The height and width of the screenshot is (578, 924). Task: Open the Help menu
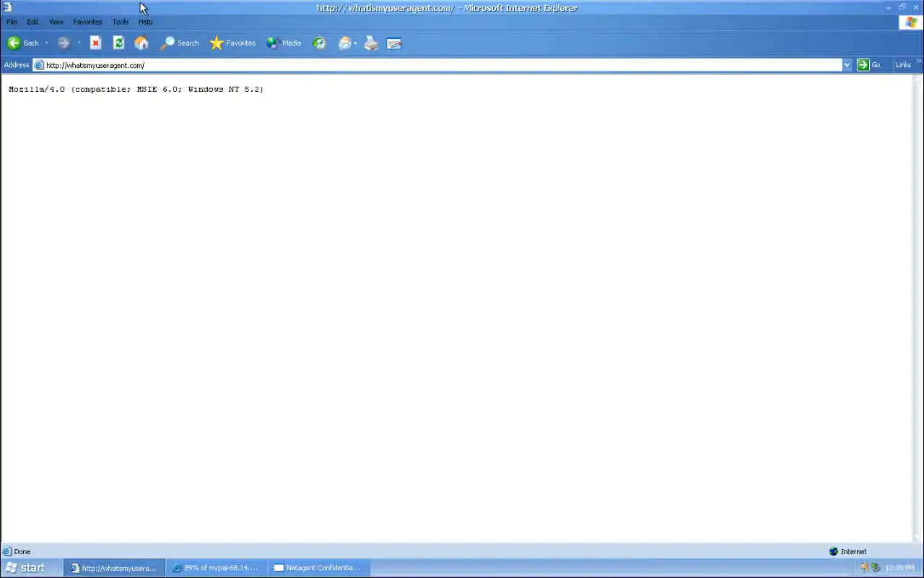pos(145,22)
